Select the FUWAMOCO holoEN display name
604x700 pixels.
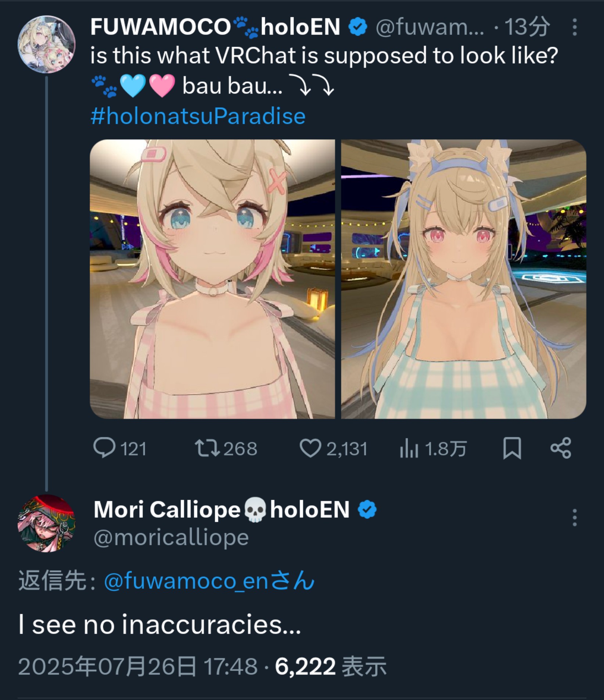[215, 27]
